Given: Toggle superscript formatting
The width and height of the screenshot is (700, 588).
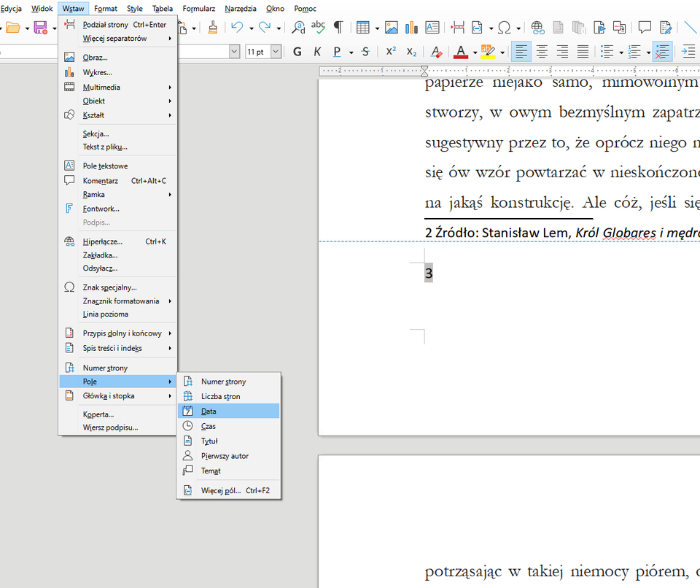Looking at the screenshot, I should point(391,51).
